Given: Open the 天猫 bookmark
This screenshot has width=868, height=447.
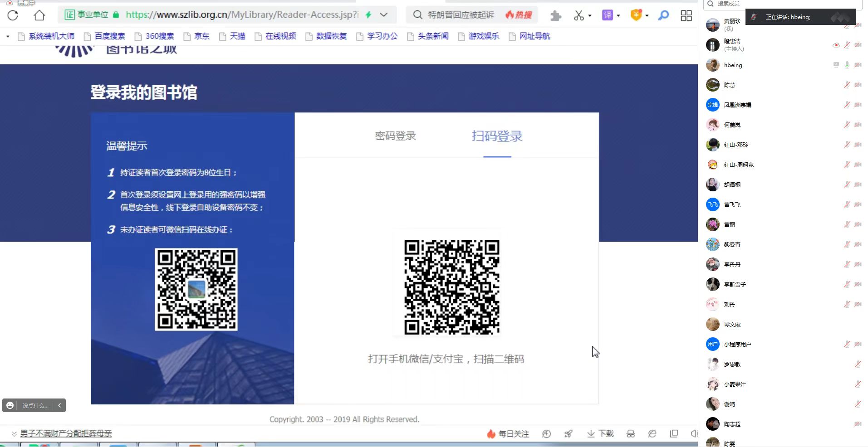Looking at the screenshot, I should (x=232, y=36).
